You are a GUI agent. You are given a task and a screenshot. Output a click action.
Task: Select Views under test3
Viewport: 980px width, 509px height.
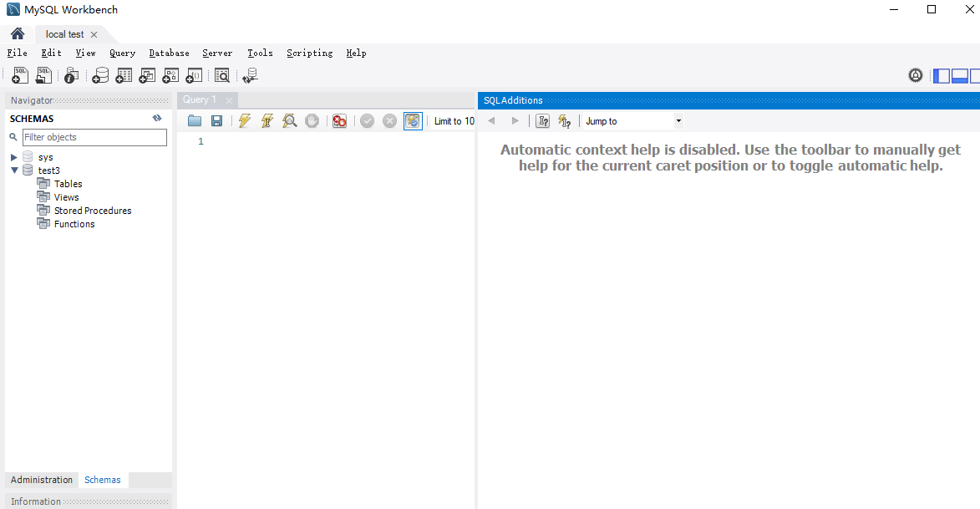pyautogui.click(x=66, y=197)
